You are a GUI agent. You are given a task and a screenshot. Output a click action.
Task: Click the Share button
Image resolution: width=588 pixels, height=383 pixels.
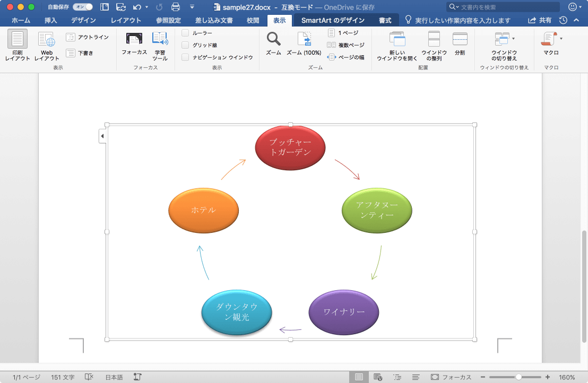(540, 20)
